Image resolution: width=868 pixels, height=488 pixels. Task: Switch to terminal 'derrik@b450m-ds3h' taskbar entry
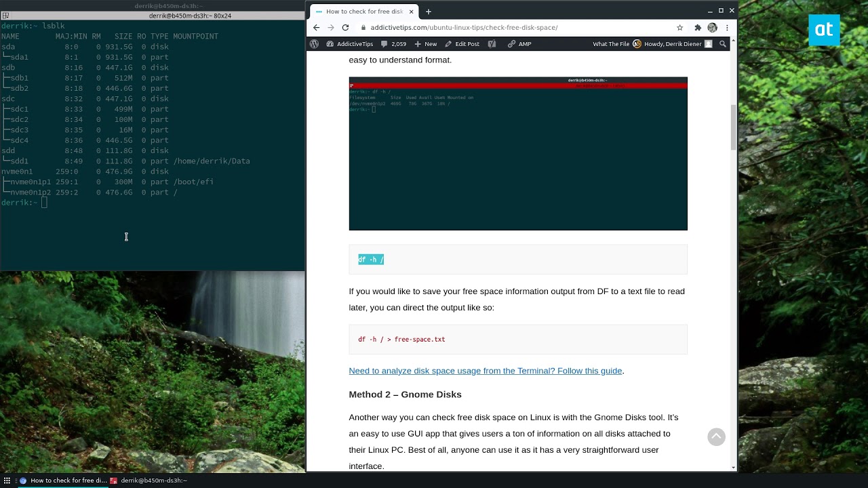[x=148, y=481]
